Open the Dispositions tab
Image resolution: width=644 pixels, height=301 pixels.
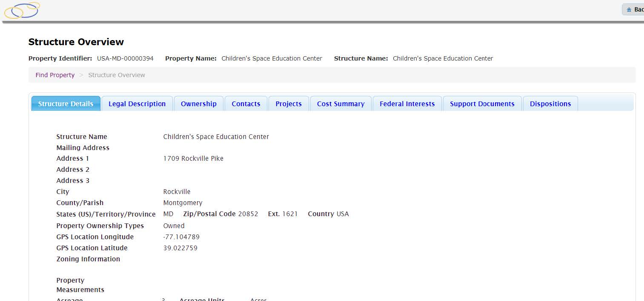point(550,104)
